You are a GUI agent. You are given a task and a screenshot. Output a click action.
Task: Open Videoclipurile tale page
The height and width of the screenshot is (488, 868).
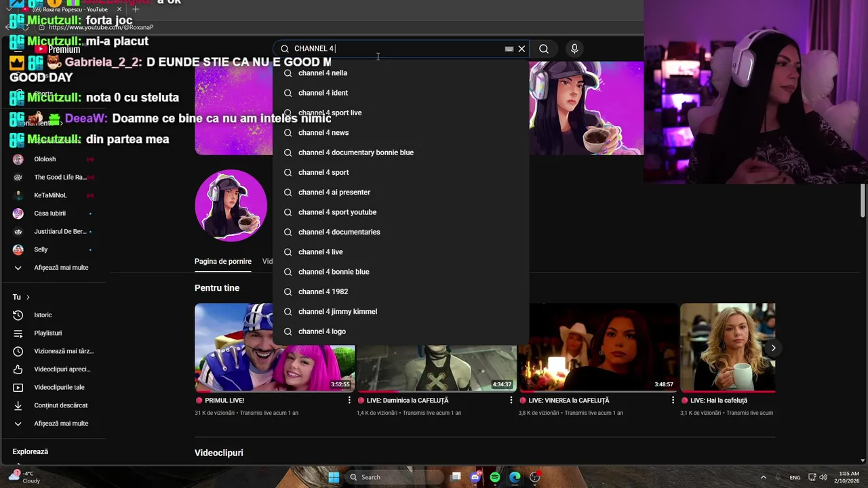[x=53, y=388]
